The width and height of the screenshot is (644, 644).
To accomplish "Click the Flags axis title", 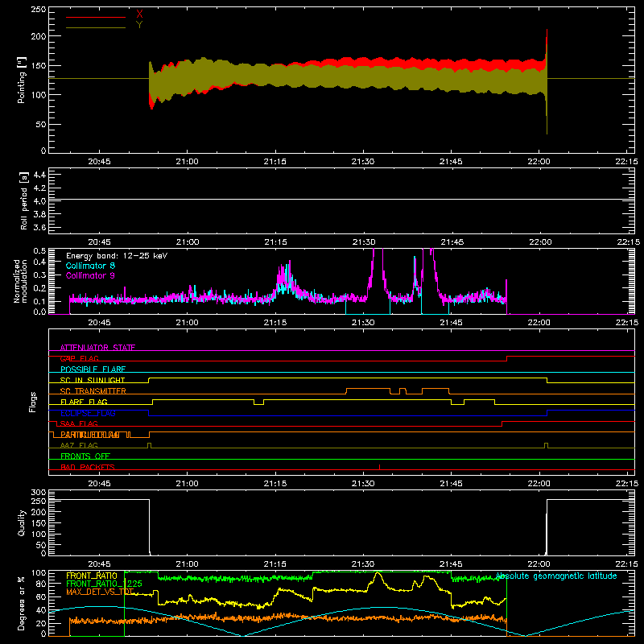I will [x=33, y=402].
